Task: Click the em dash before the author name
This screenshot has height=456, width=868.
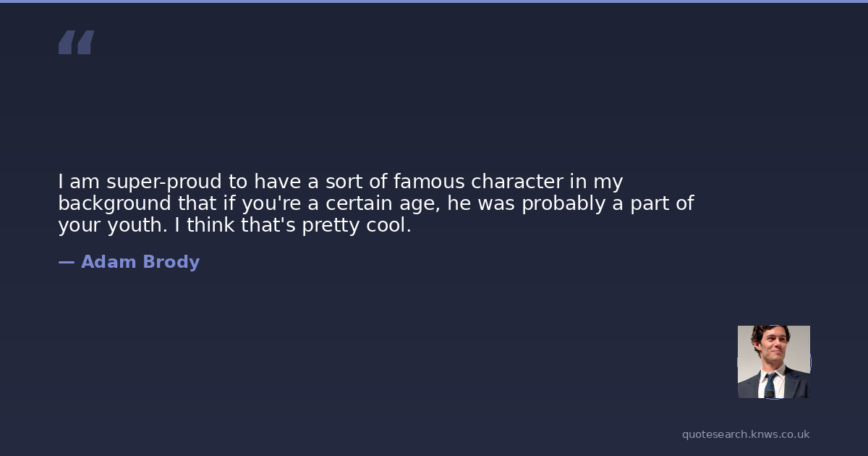Action: pos(66,262)
